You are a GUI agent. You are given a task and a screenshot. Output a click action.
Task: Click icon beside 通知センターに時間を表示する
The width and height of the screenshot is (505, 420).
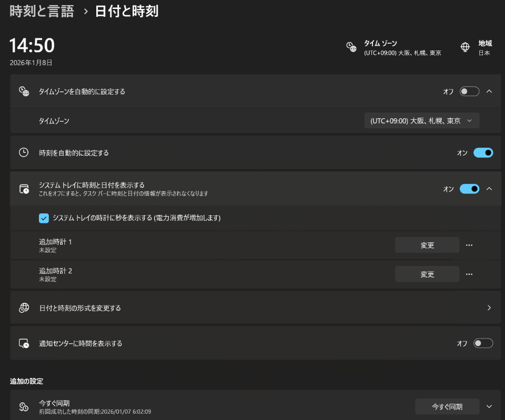point(24,343)
